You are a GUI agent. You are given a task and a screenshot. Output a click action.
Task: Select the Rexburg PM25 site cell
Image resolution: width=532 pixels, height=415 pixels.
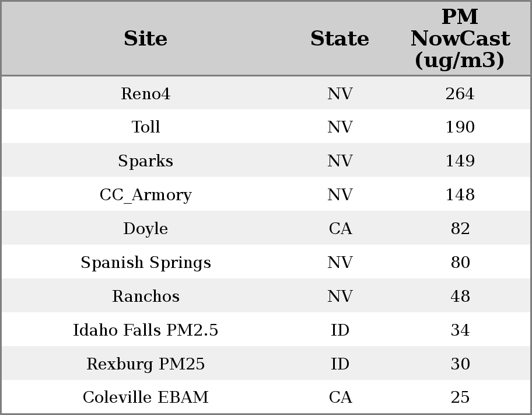click(x=145, y=364)
